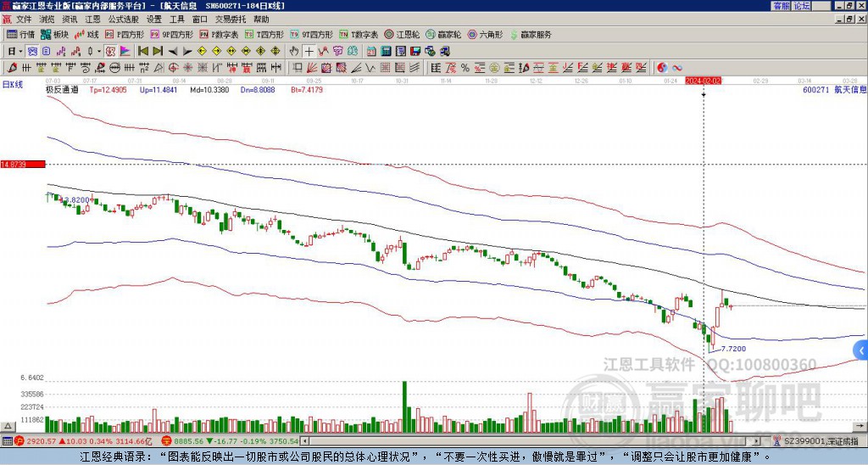
Task: Open the 行情 quotes view
Action: tap(20, 34)
